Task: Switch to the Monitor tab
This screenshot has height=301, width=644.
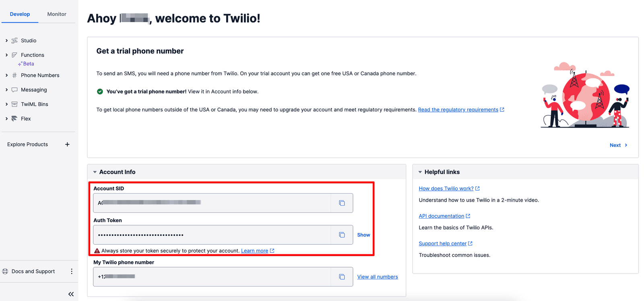Action: point(56,14)
